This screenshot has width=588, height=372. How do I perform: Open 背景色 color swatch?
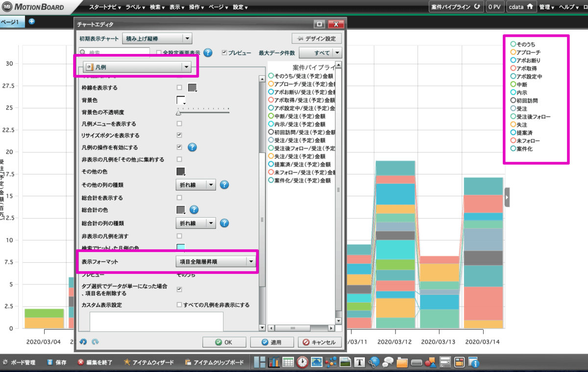point(181,100)
